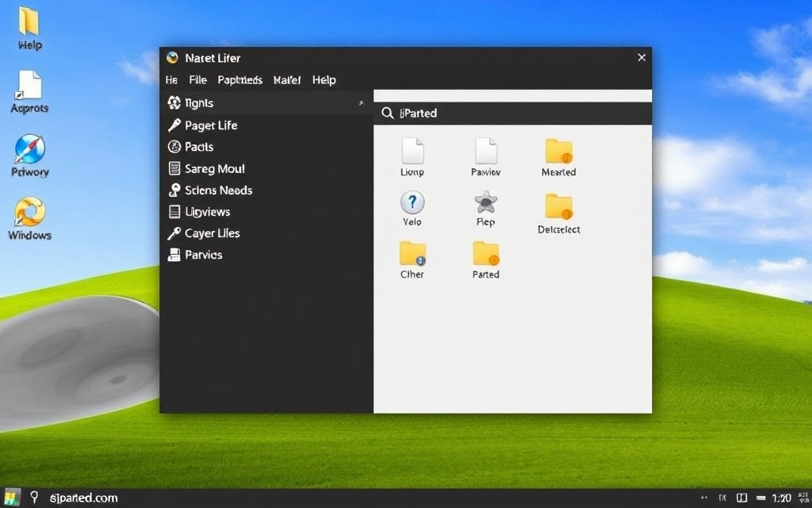812x508 pixels.
Task: Expand the Tights row arrow
Action: 361,103
